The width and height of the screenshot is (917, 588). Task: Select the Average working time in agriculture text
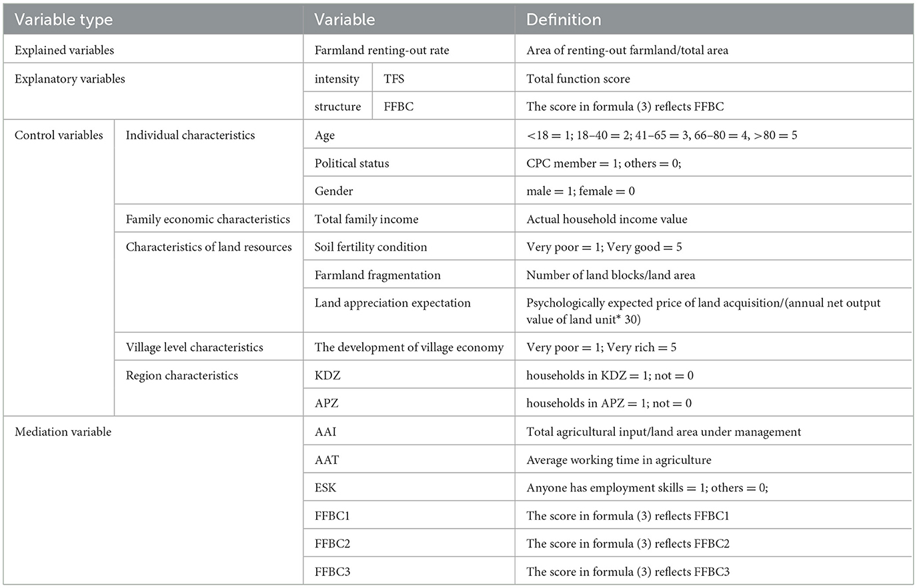point(619,460)
